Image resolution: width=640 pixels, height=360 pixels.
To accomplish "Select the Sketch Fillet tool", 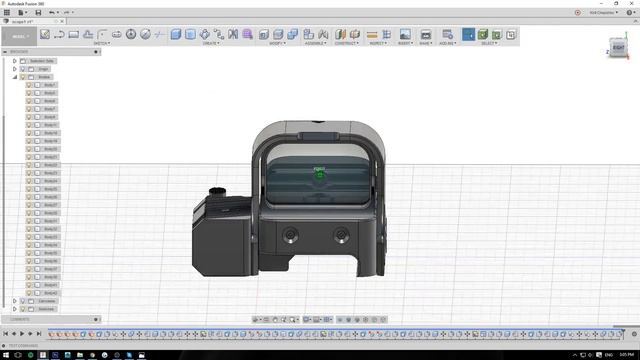I will [102, 34].
